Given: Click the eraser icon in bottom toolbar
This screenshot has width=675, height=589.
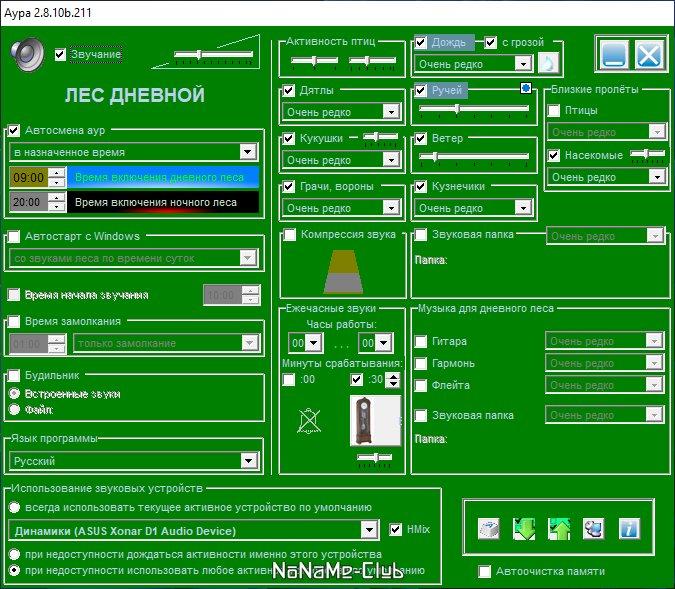Looking at the screenshot, I should coord(489,529).
